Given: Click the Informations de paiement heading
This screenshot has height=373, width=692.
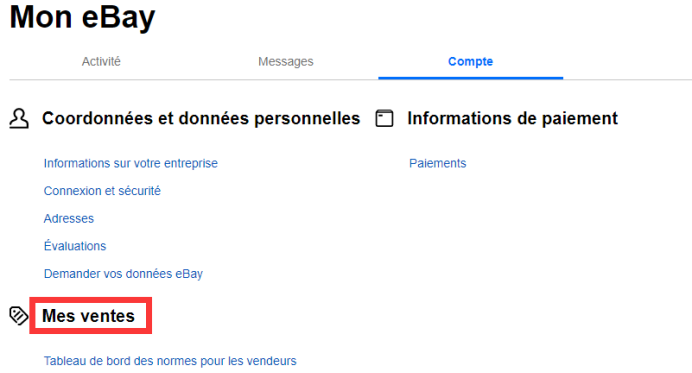Looking at the screenshot, I should [512, 119].
